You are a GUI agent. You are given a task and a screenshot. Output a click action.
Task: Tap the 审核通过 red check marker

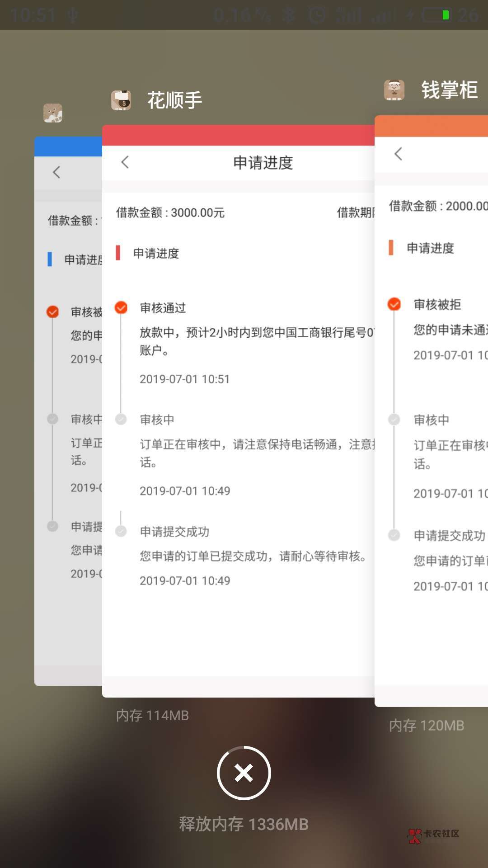click(121, 307)
